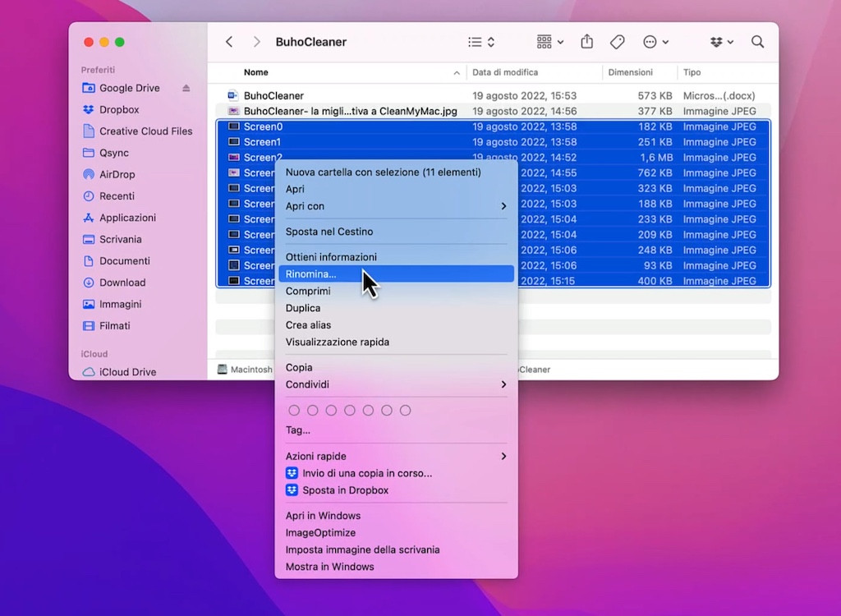Image resolution: width=841 pixels, height=616 pixels.
Task: Choose 'Imposta immagine della scrivania'
Action: (x=396, y=549)
